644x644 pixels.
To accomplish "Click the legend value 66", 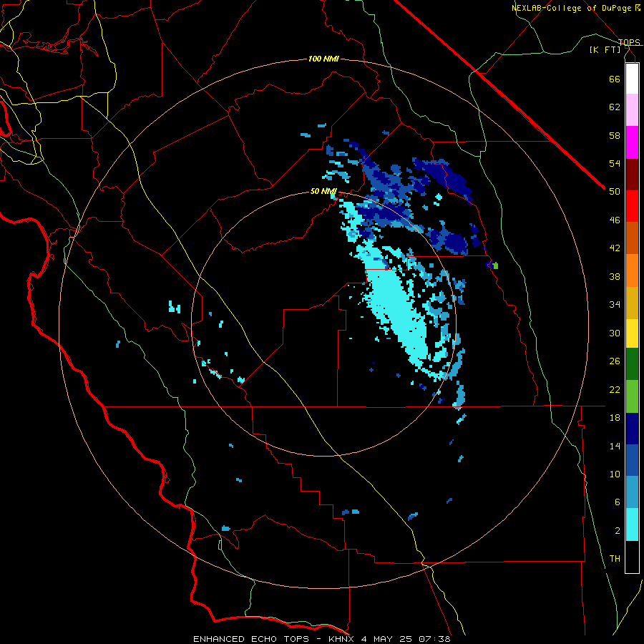I will click(615, 79).
